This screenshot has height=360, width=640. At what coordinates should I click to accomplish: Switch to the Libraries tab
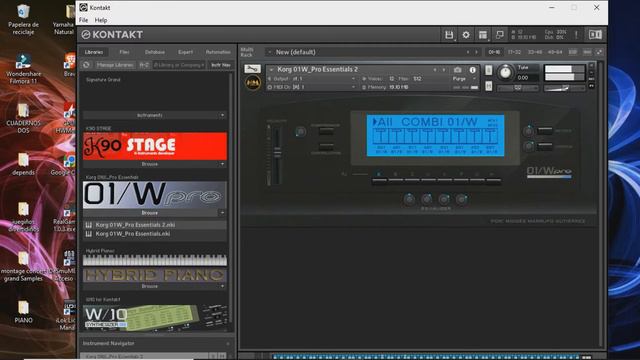(x=94, y=52)
